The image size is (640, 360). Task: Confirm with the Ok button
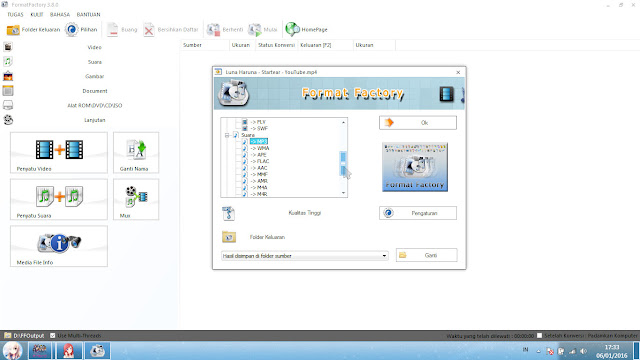coord(418,122)
